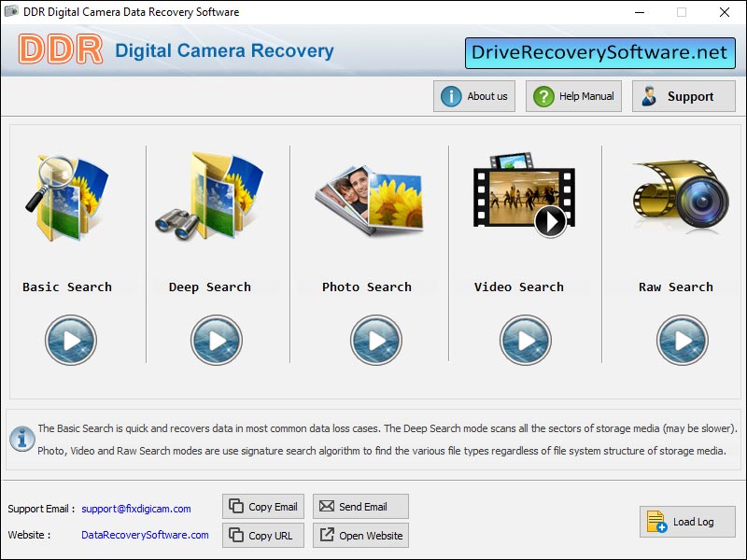Copy the support email address
The height and width of the screenshot is (560, 747).
262,507
